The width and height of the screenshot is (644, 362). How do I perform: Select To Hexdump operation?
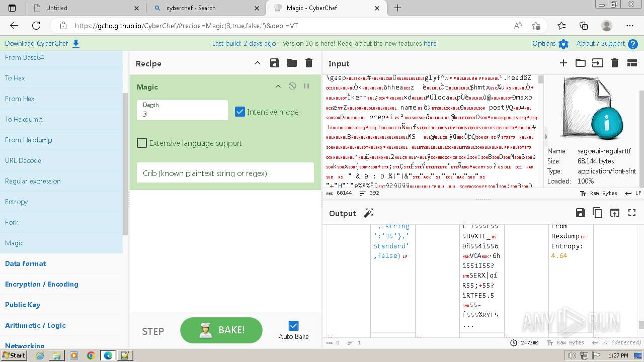click(61, 119)
